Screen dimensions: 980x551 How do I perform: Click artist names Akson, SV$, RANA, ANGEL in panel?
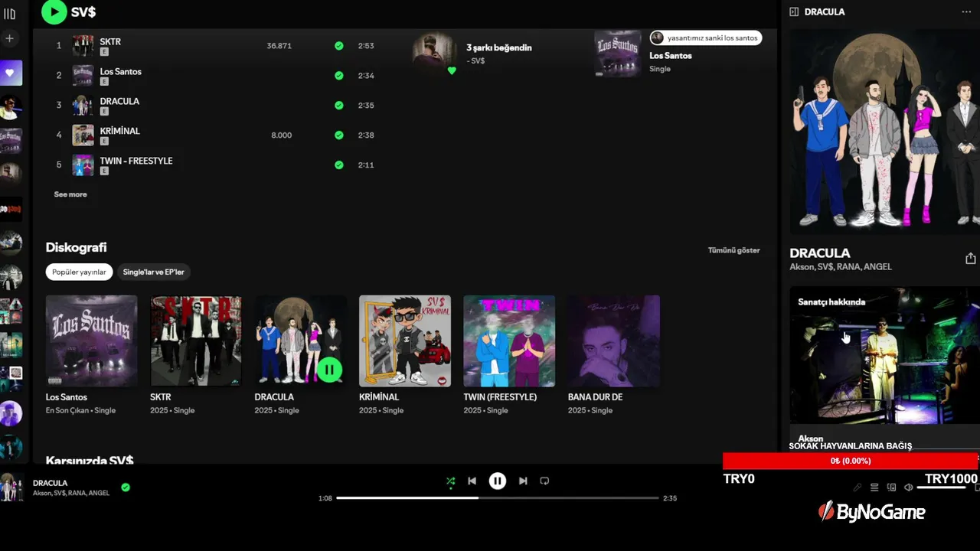(841, 267)
